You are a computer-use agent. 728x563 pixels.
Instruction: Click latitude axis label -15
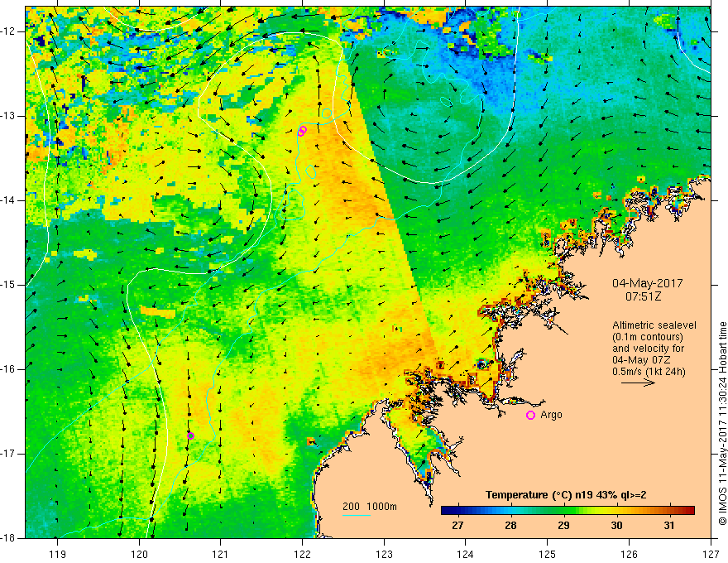click(8, 285)
